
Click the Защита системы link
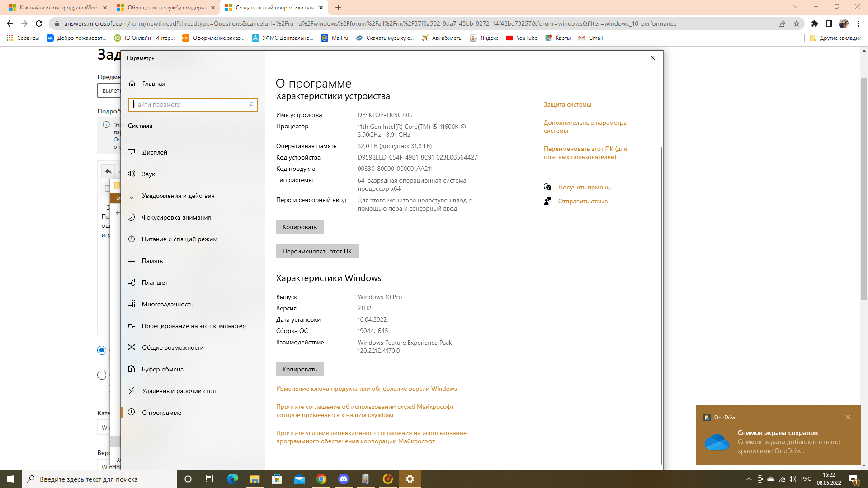[x=567, y=104]
